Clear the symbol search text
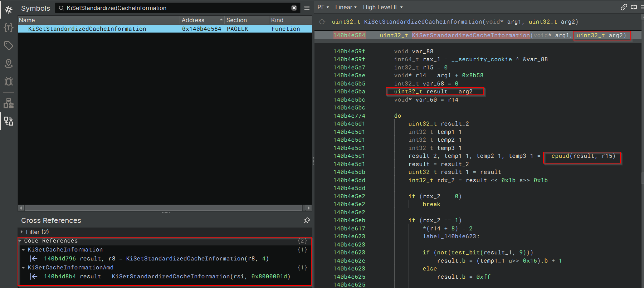This screenshot has width=644, height=288. click(x=294, y=8)
